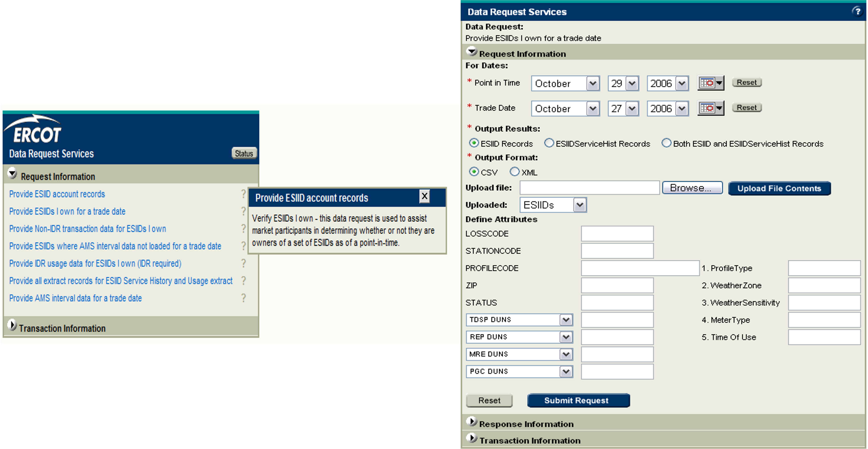Show help for Provide ESIIDs I own for a trade date
868x449 pixels.
(x=243, y=211)
